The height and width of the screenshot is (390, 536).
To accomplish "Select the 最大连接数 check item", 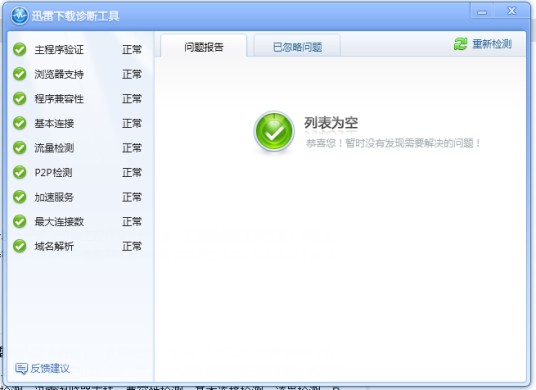I will coord(59,222).
